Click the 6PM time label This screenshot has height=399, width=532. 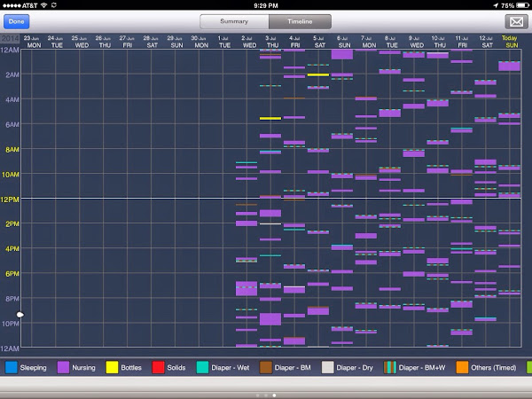click(x=12, y=274)
